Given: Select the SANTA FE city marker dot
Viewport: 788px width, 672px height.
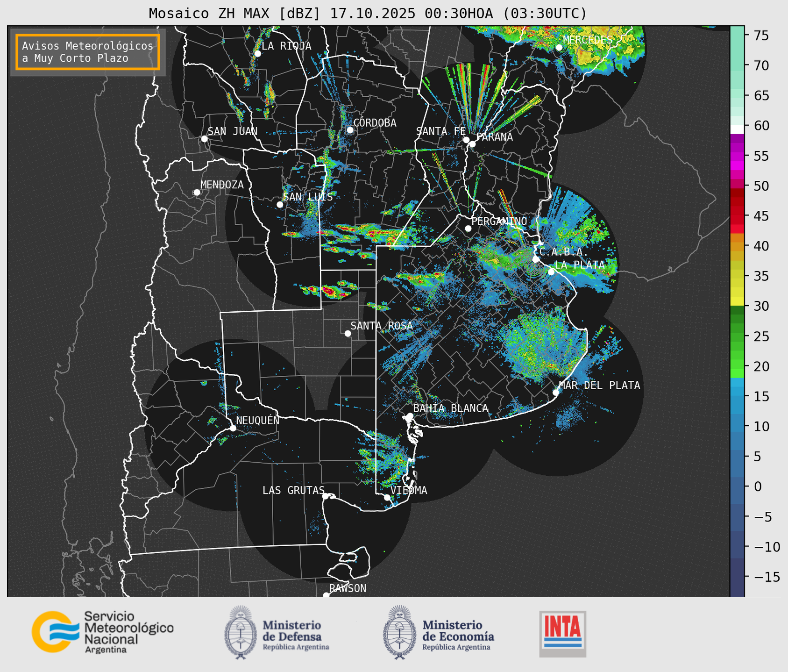Looking at the screenshot, I should tap(466, 140).
